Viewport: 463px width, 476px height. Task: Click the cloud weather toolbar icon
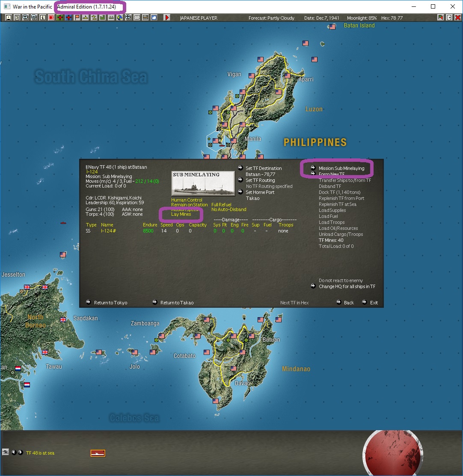[x=154, y=18]
